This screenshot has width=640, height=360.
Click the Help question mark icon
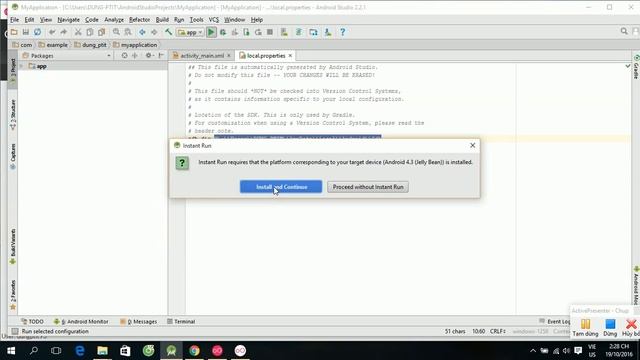(x=342, y=32)
